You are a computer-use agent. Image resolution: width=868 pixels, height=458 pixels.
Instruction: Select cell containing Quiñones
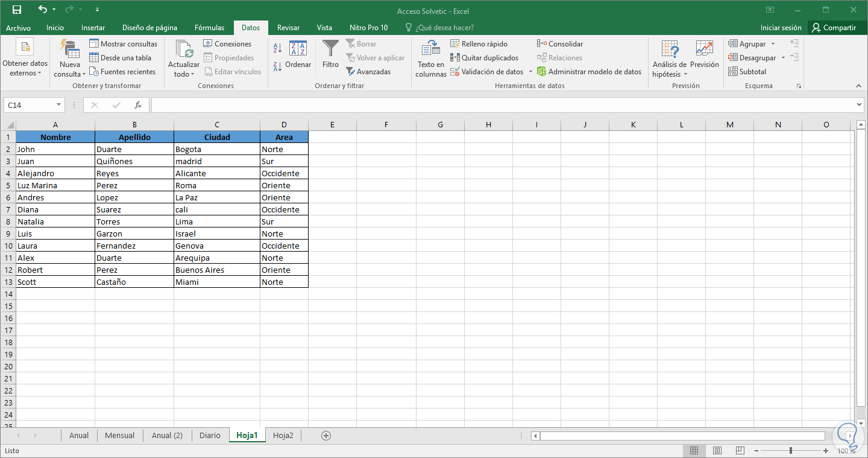[134, 161]
